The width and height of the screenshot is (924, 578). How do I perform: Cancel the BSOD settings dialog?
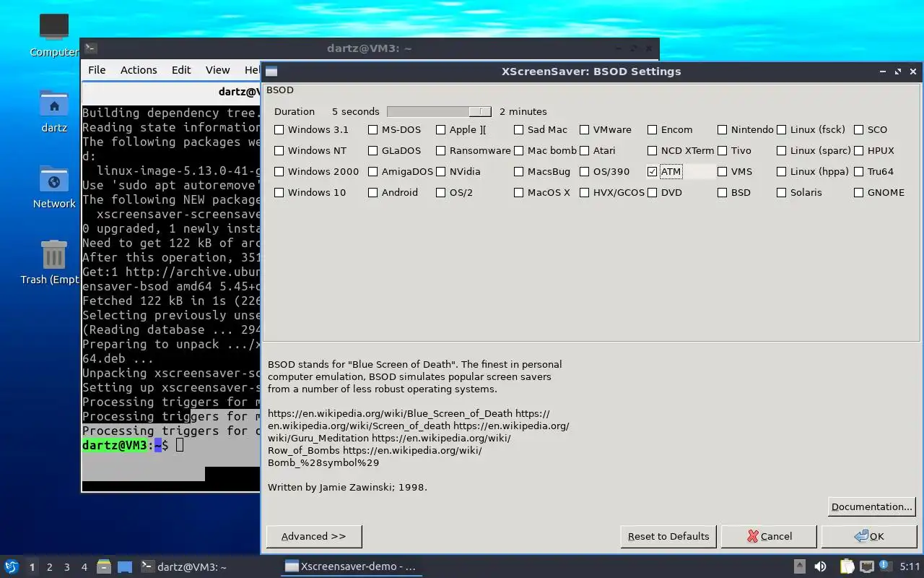tap(769, 537)
